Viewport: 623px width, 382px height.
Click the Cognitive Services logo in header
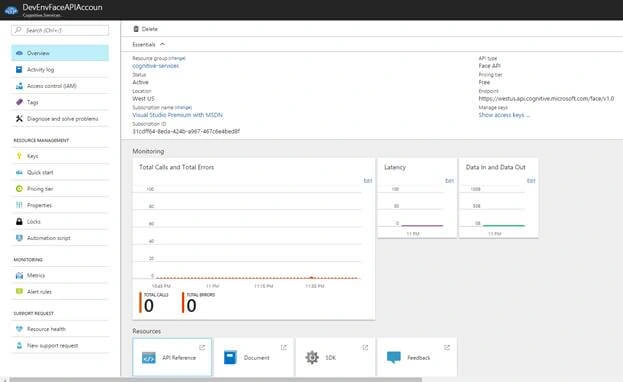coord(11,10)
